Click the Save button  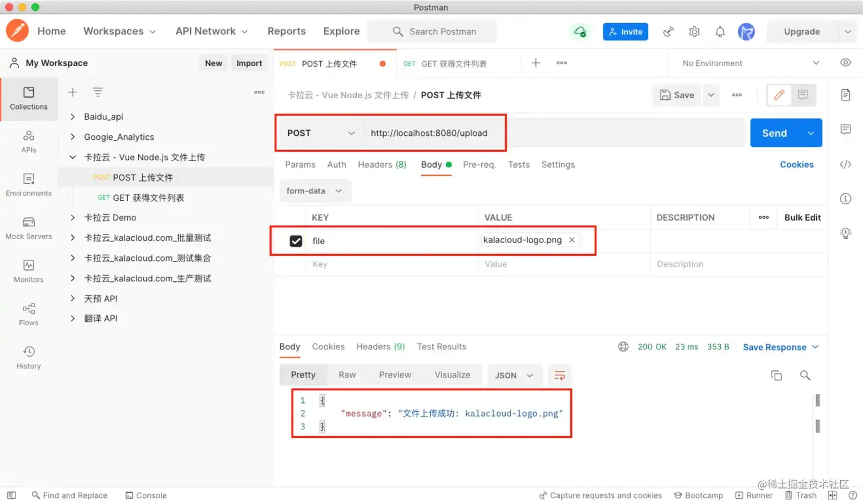coord(678,95)
